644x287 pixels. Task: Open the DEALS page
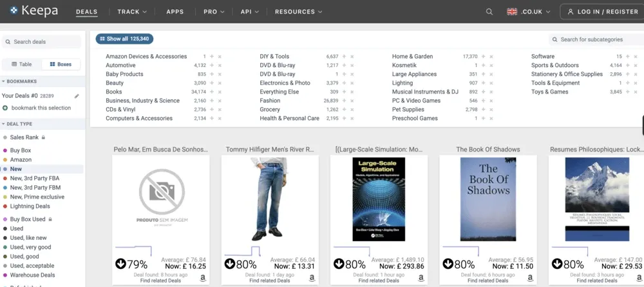tap(87, 12)
